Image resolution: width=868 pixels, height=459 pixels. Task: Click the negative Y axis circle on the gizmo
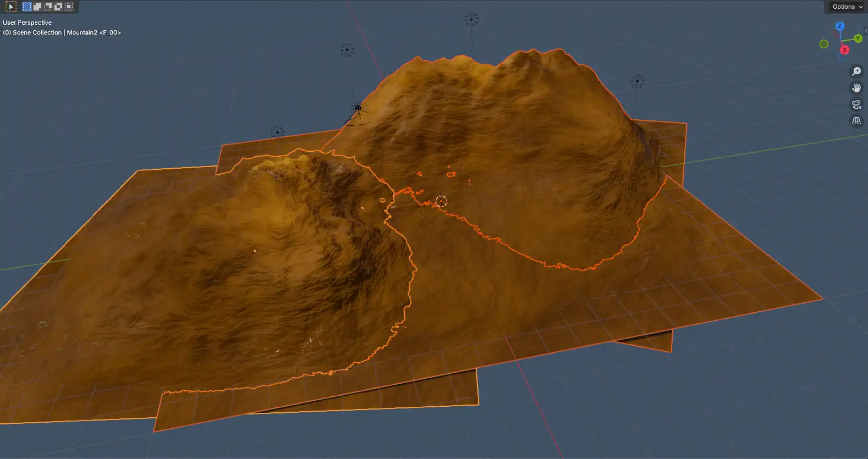[x=823, y=44]
